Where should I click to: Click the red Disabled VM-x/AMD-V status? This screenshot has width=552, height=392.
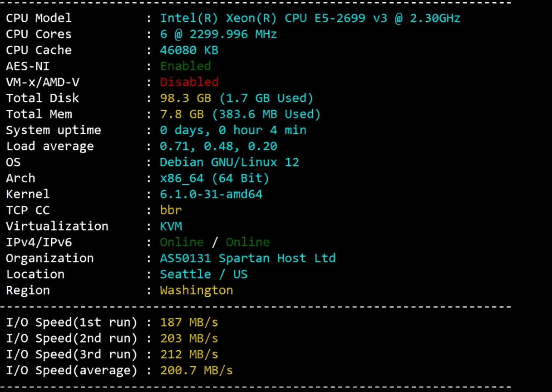click(x=189, y=82)
